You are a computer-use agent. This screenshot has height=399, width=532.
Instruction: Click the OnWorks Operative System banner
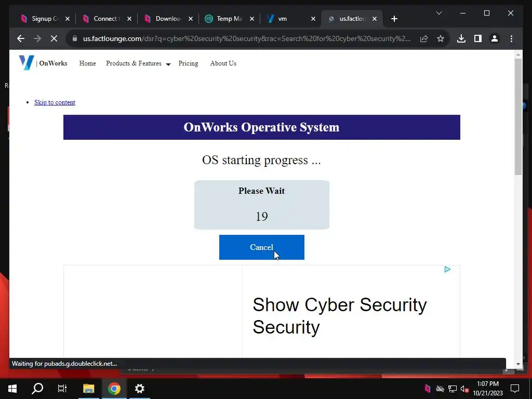pos(262,127)
